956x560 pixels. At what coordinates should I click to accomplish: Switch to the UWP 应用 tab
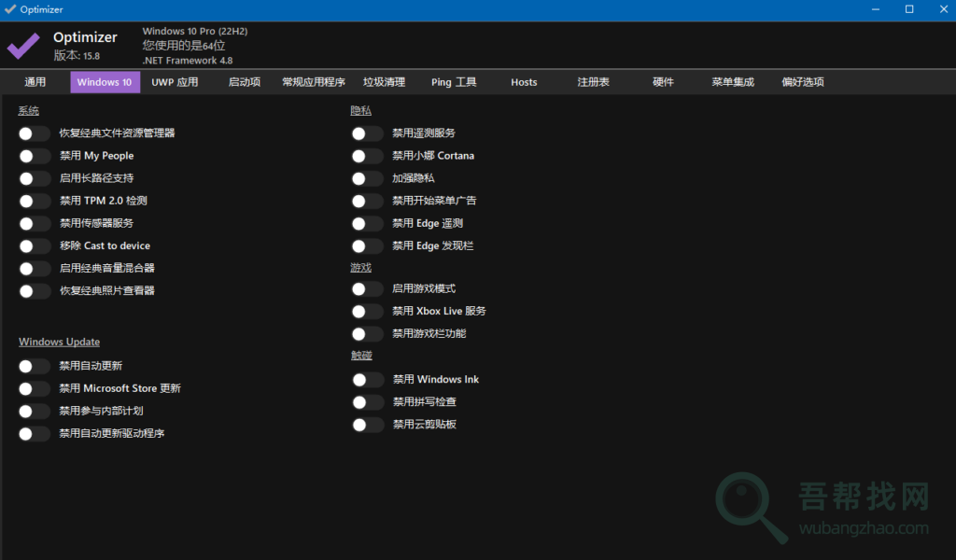pyautogui.click(x=175, y=82)
